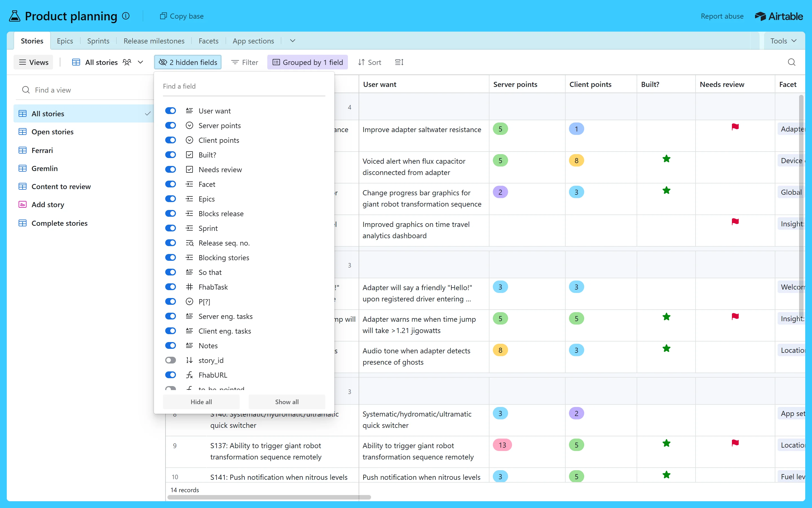Open the Sort options
Viewport: 812px width, 508px height.
point(369,62)
